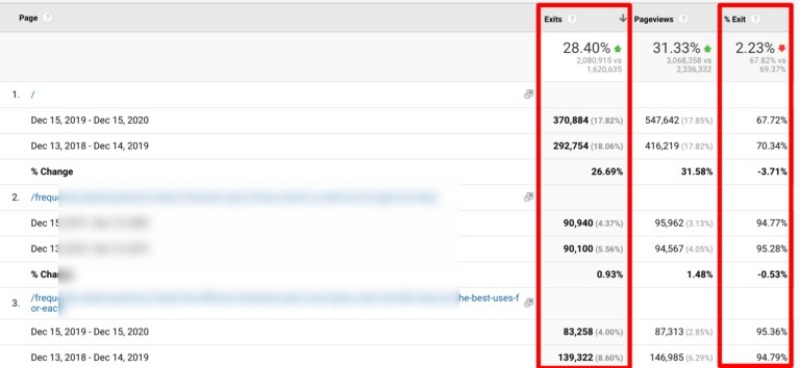Open row 2 page in new window icon
This screenshot has height=368, width=800.
(x=529, y=197)
